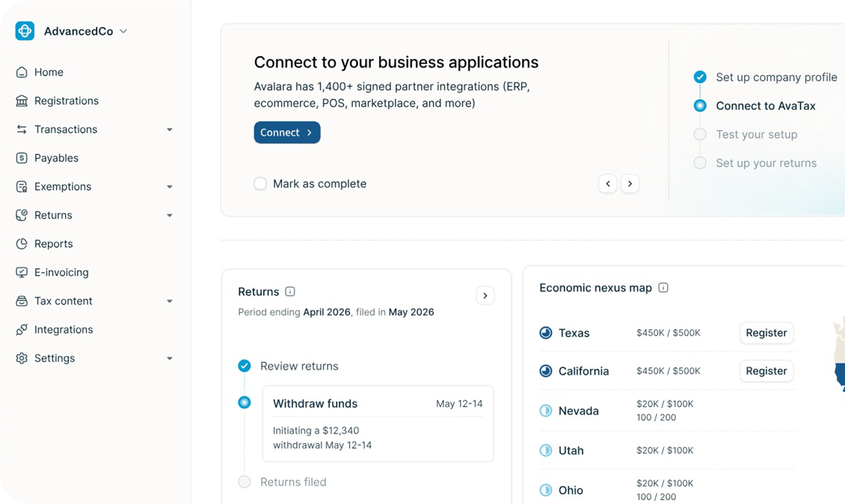This screenshot has width=845, height=504.
Task: Click info icon beside Returns heading
Action: (290, 292)
